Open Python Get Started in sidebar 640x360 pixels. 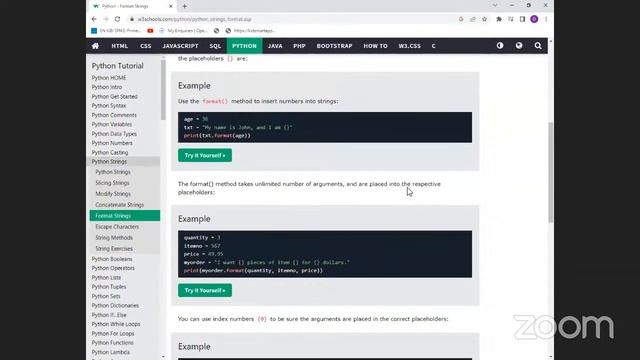pyautogui.click(x=114, y=96)
